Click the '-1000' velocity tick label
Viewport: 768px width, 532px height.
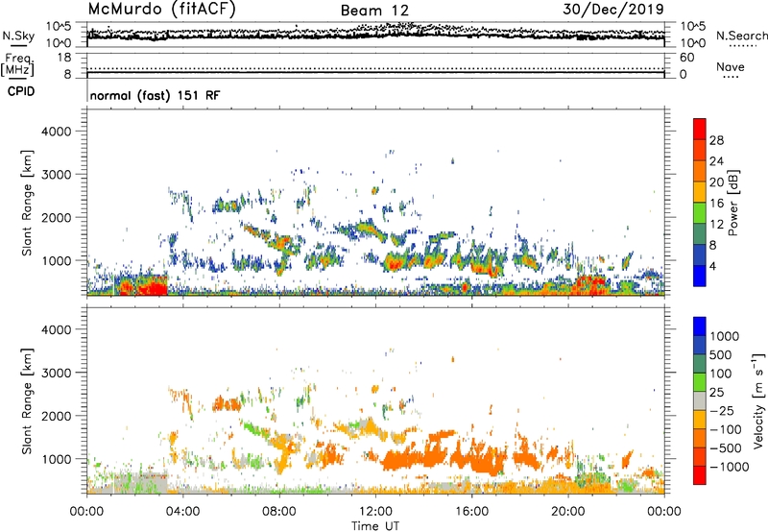click(x=730, y=467)
